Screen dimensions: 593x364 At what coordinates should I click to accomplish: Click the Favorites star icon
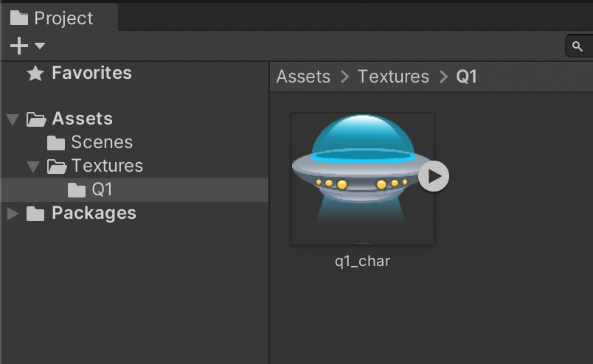coord(35,73)
